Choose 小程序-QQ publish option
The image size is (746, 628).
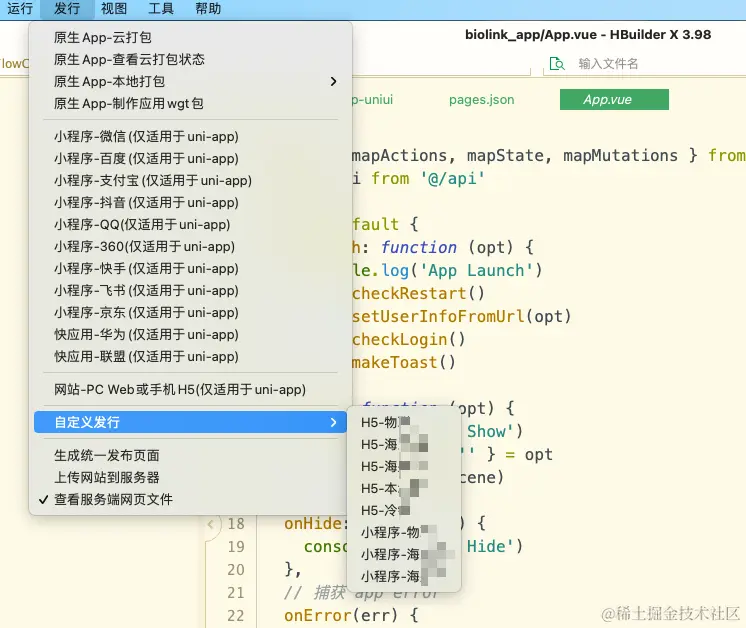pyautogui.click(x=190, y=225)
